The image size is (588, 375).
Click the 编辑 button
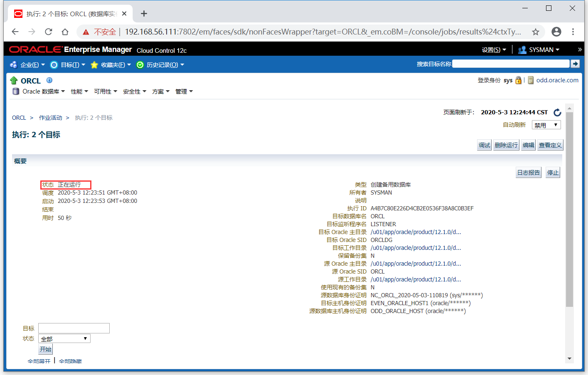(x=528, y=145)
